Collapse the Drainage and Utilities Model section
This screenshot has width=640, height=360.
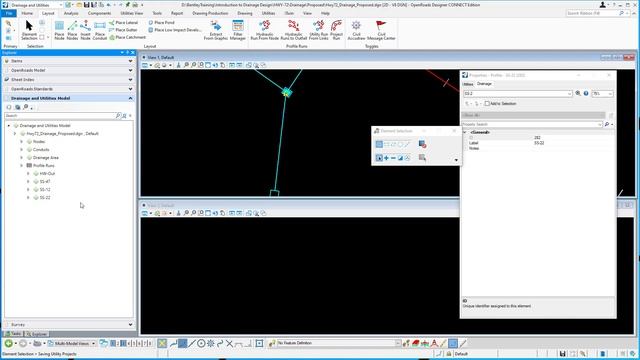(131, 98)
